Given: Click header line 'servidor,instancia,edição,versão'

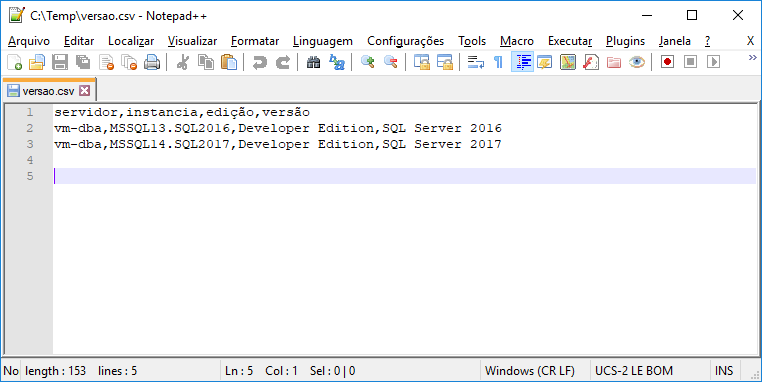Looking at the screenshot, I should 182,112.
